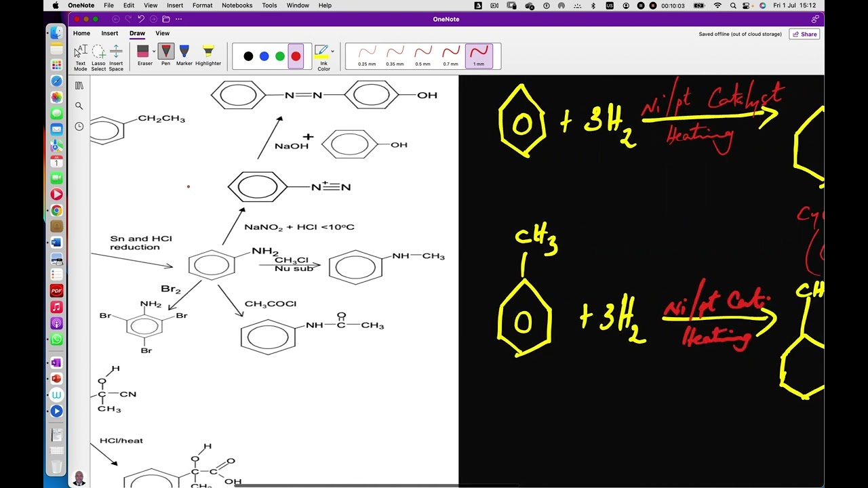Image resolution: width=868 pixels, height=488 pixels.
Task: Open the search magnifier in sidebar
Action: coord(79,106)
